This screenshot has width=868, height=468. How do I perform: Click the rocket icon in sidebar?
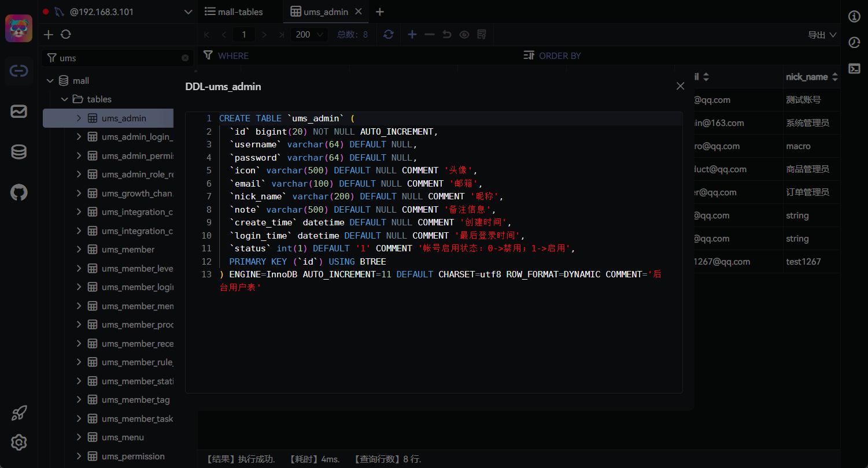tap(19, 413)
